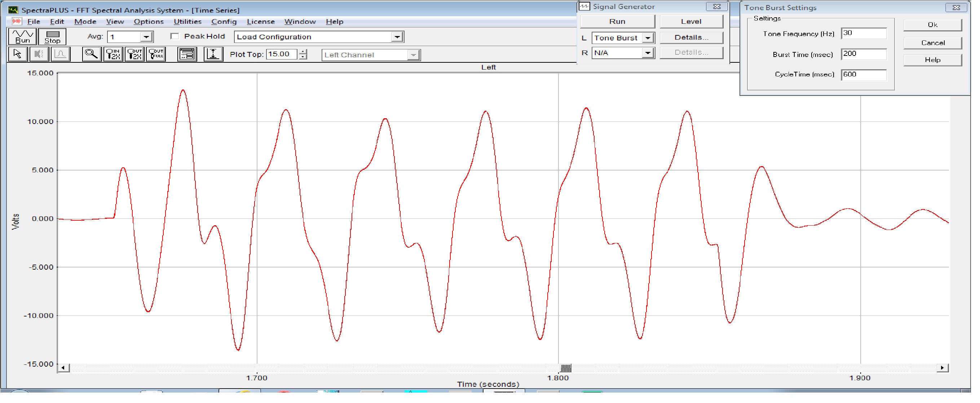Open the settings dialog toolbar icon
Screen dimensions: 980x403
[187, 55]
